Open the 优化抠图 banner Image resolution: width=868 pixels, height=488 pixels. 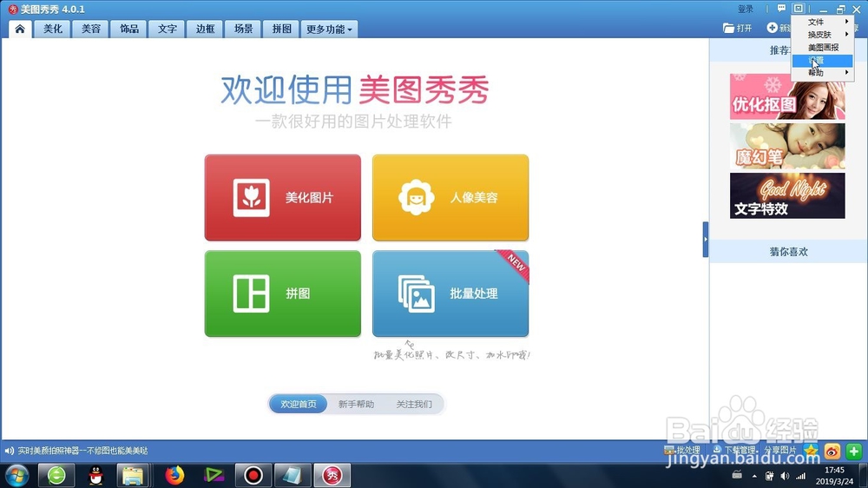tap(787, 97)
